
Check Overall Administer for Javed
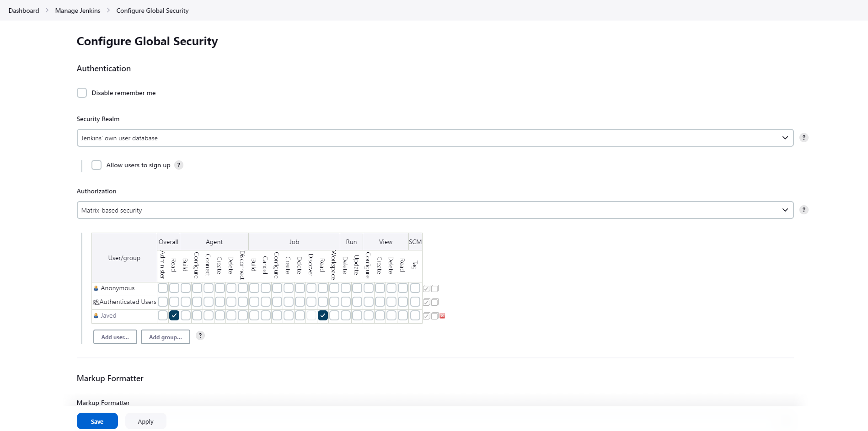(x=163, y=315)
